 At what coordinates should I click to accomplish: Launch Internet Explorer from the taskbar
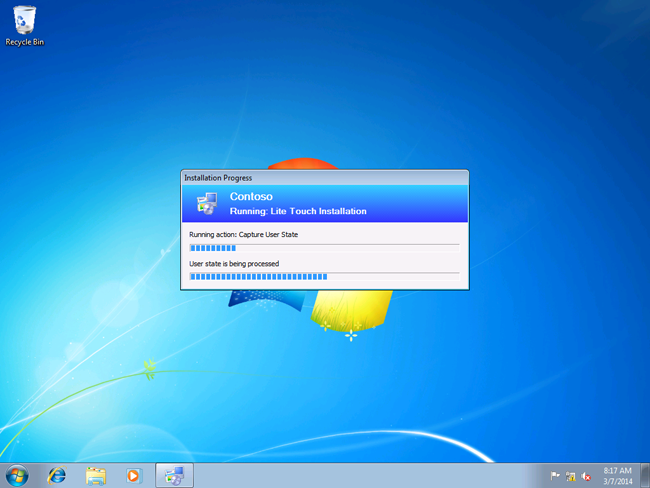(x=57, y=475)
